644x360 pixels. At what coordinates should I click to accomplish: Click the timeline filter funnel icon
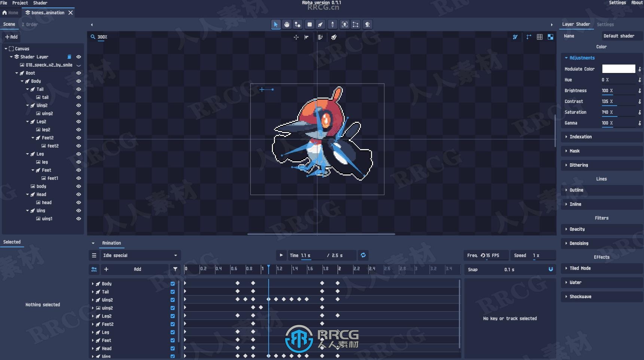tap(175, 269)
